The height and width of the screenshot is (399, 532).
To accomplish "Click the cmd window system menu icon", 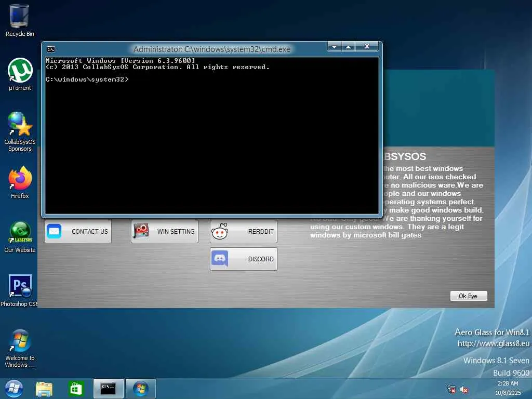I will (x=51, y=49).
